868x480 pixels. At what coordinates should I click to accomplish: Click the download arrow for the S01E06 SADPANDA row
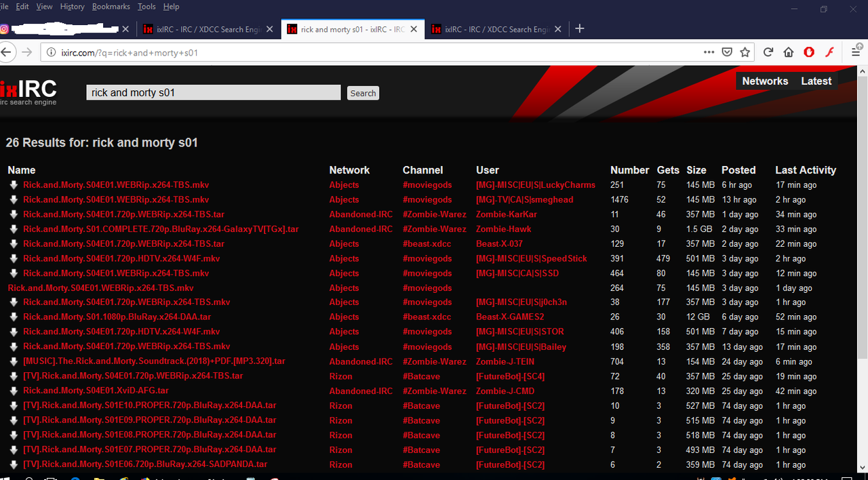(x=14, y=464)
